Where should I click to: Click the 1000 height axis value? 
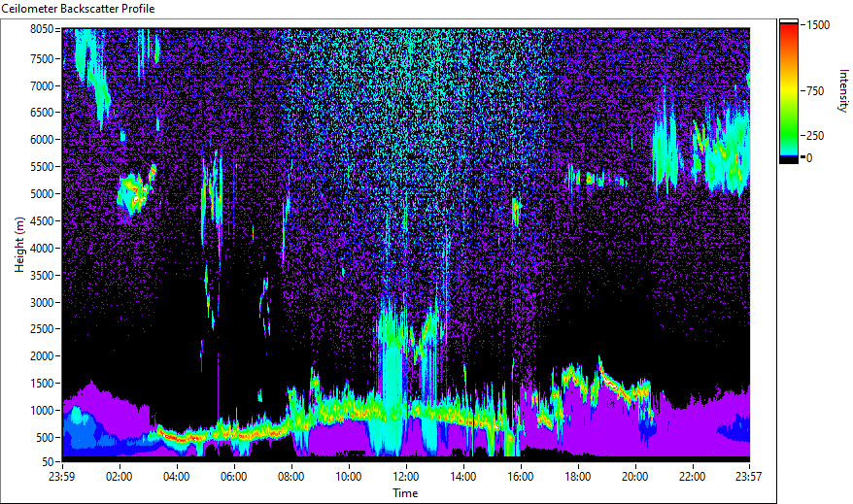(x=42, y=411)
